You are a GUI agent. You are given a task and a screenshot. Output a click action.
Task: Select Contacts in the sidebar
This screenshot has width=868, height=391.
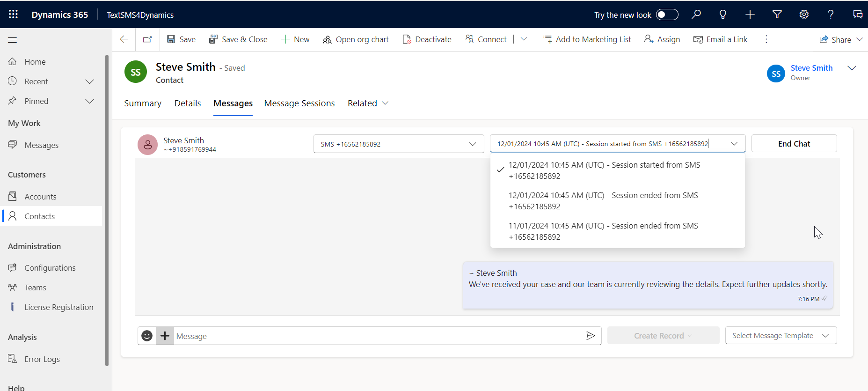[x=51, y=216]
